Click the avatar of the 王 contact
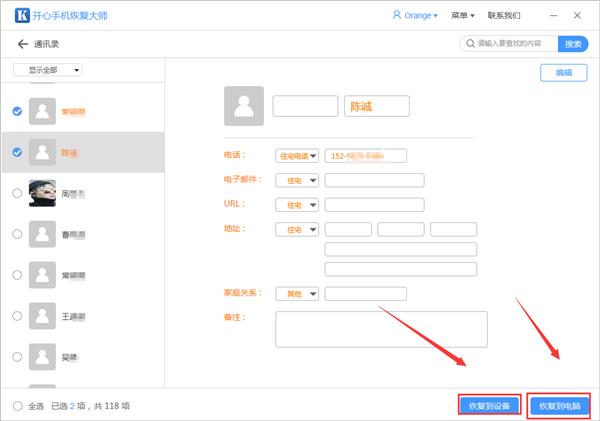Screen dimensions: 600x421 pyautogui.click(x=41, y=315)
